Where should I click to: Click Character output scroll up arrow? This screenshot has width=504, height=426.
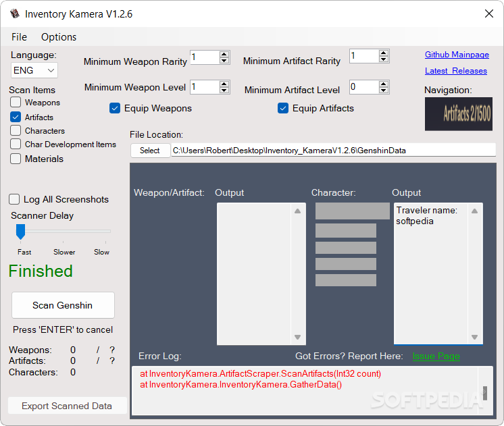coord(474,211)
